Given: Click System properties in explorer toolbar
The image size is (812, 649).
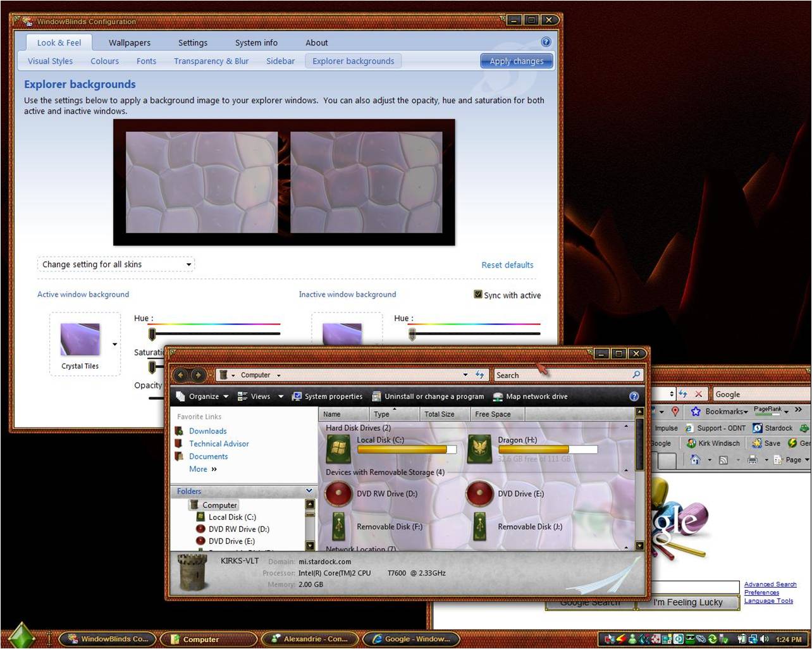Looking at the screenshot, I should (x=327, y=397).
